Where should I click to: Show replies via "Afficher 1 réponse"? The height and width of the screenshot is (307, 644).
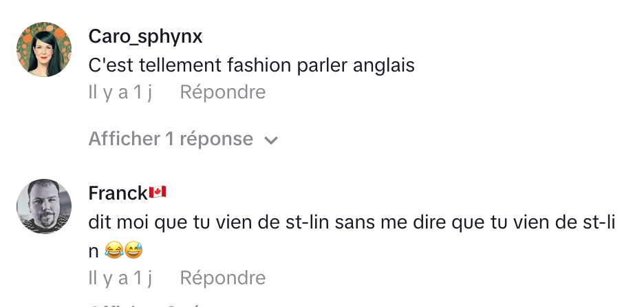tap(171, 139)
